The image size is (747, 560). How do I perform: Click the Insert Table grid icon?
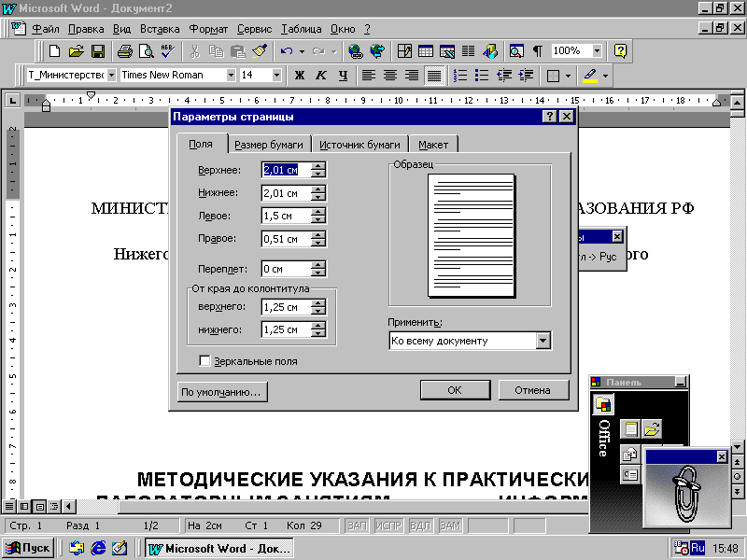426,51
